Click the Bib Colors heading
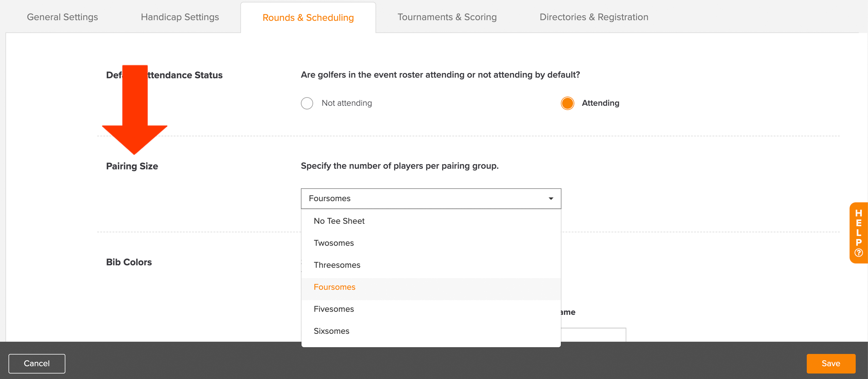Viewport: 868px width, 379px height. coord(129,262)
